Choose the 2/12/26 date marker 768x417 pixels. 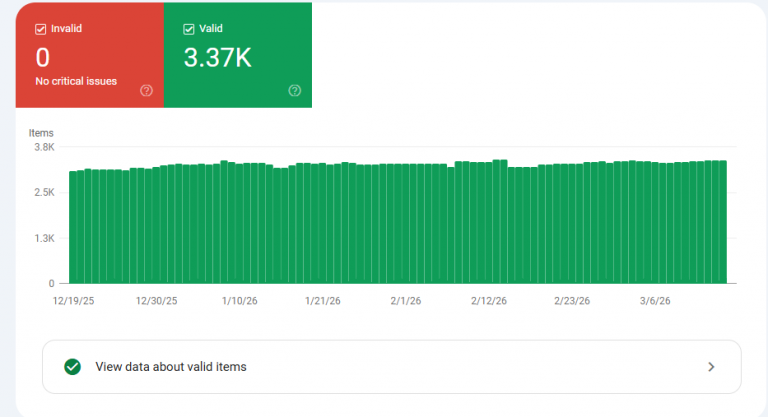tap(490, 300)
